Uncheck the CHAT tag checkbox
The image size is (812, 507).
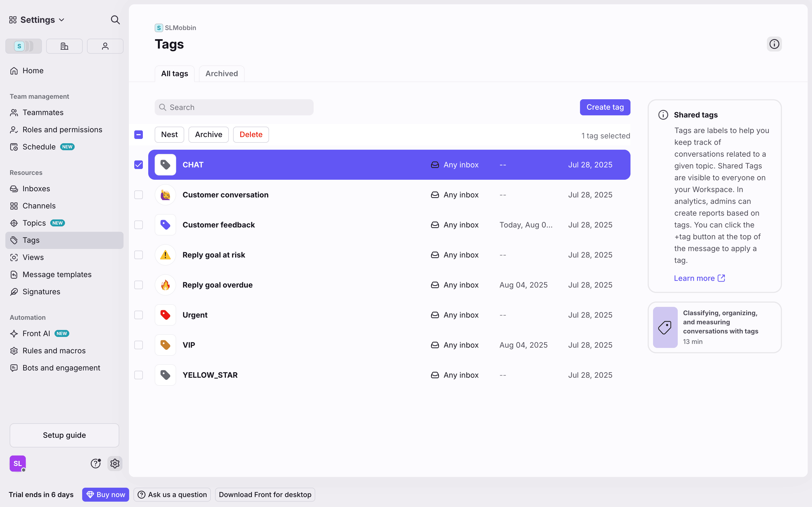[x=139, y=165]
